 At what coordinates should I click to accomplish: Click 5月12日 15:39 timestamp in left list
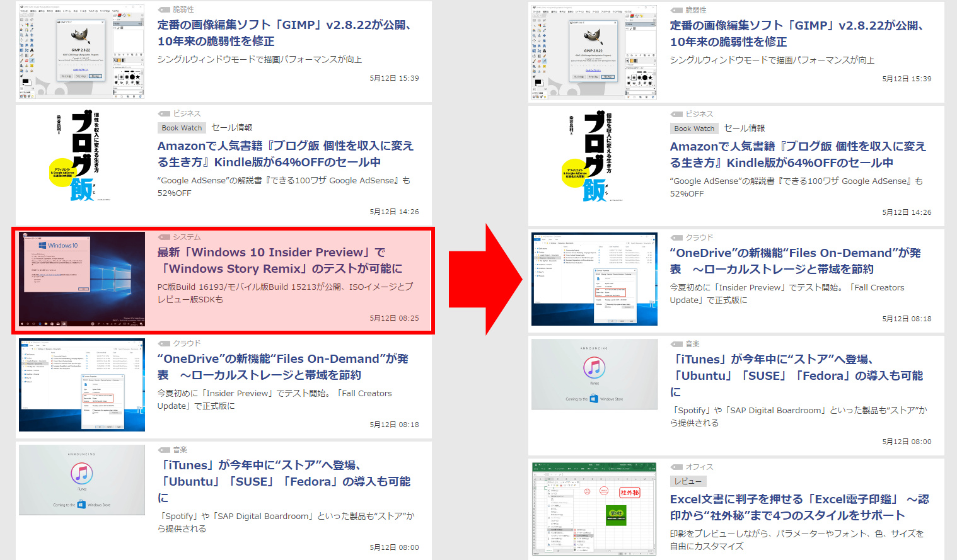394,78
